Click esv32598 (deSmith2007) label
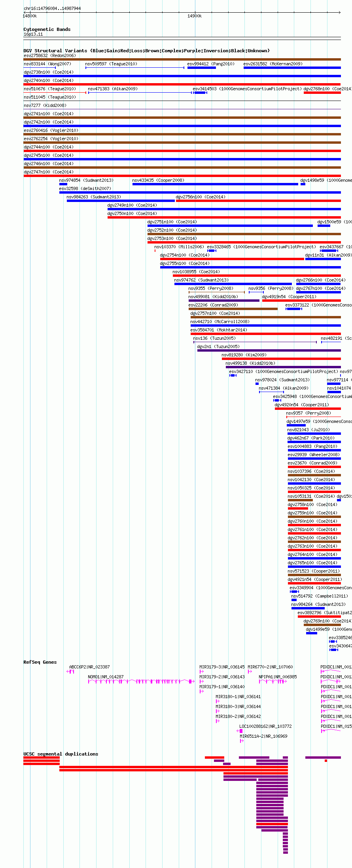This screenshot has height=868, width=352. [85, 188]
